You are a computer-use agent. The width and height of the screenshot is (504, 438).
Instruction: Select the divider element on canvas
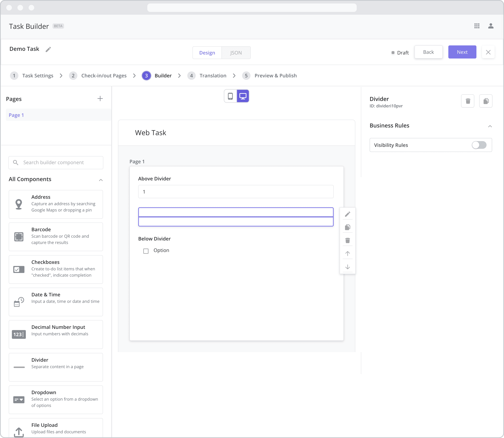[236, 217]
